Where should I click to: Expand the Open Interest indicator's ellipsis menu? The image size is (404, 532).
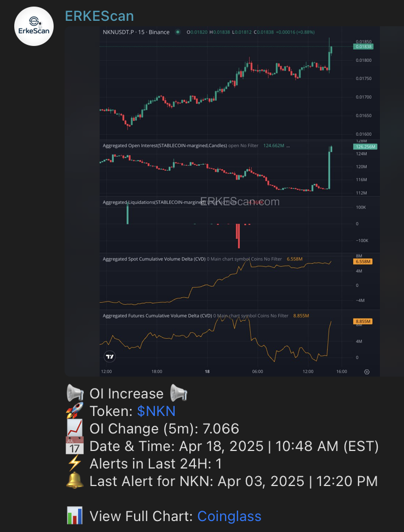point(288,146)
